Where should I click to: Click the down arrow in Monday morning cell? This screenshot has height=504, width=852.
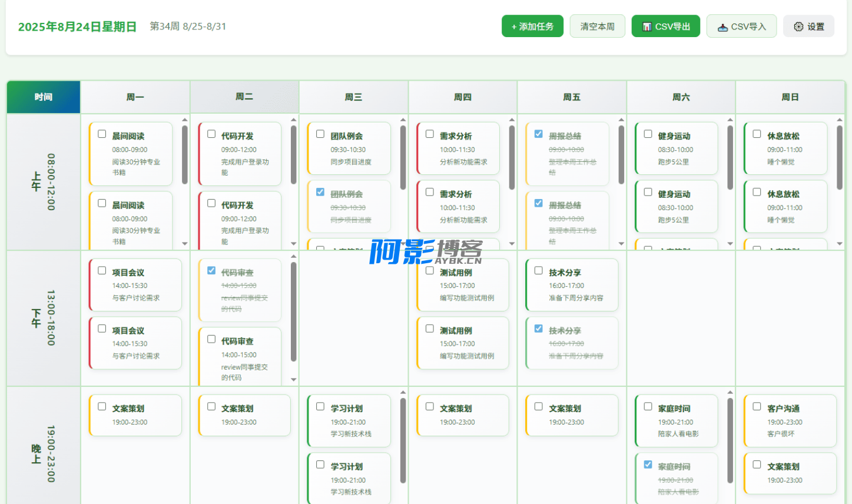(185, 244)
